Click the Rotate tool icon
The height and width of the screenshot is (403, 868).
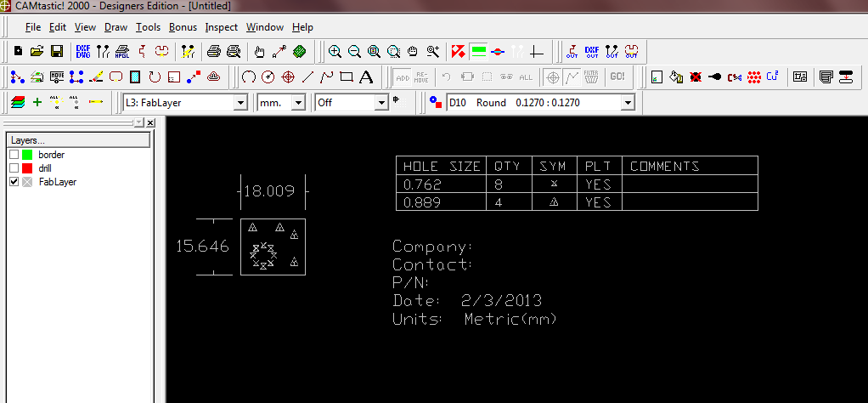click(x=155, y=77)
